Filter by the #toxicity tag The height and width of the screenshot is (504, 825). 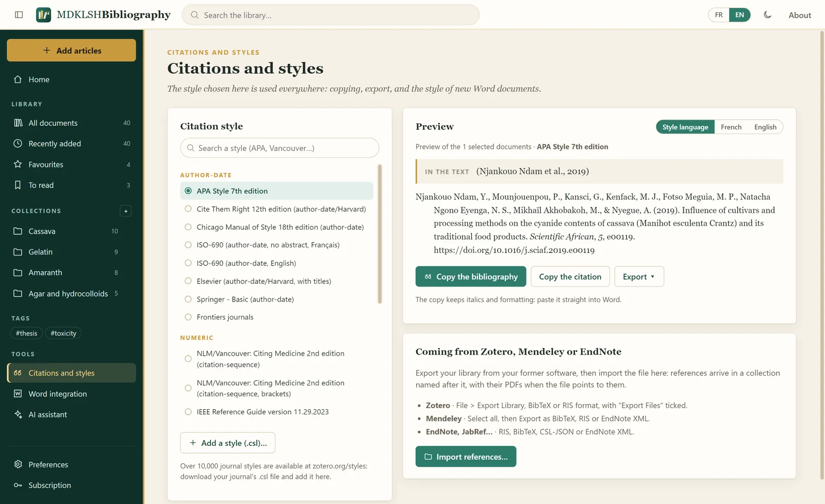(x=63, y=333)
